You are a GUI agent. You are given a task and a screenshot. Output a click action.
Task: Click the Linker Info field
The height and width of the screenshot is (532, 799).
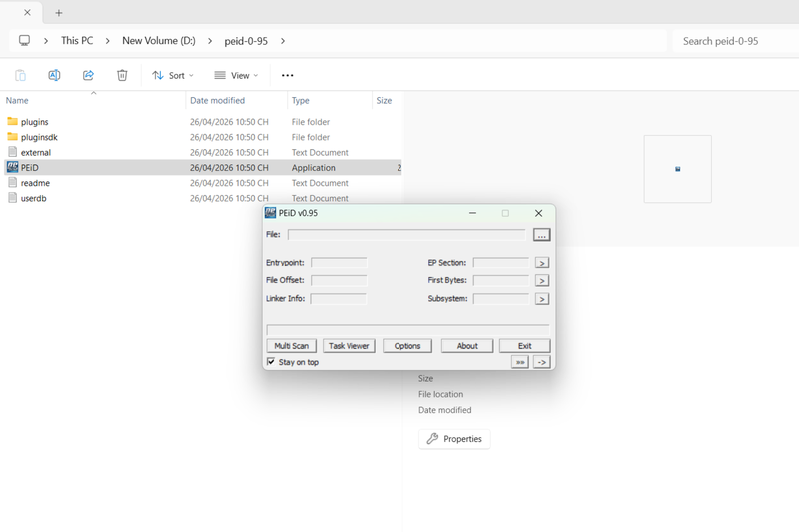(339, 299)
